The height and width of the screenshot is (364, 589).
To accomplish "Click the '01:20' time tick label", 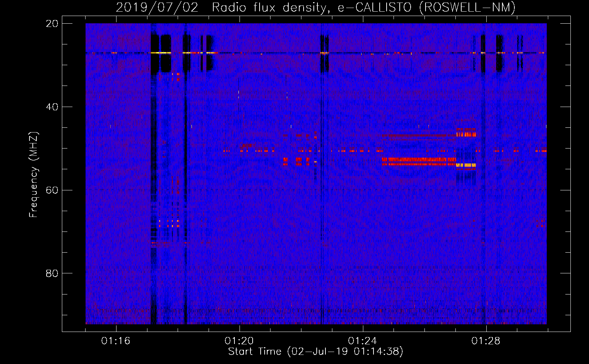I will tap(239, 341).
